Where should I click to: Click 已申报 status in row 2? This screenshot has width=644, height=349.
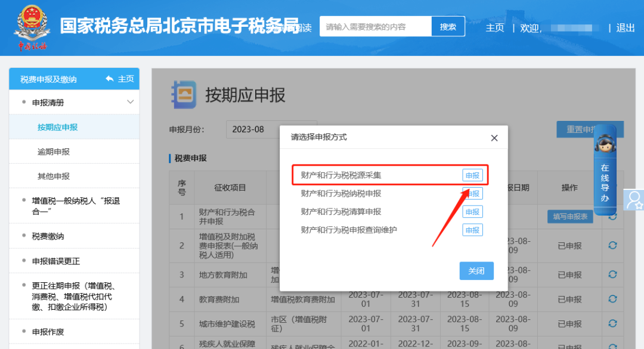(x=569, y=245)
